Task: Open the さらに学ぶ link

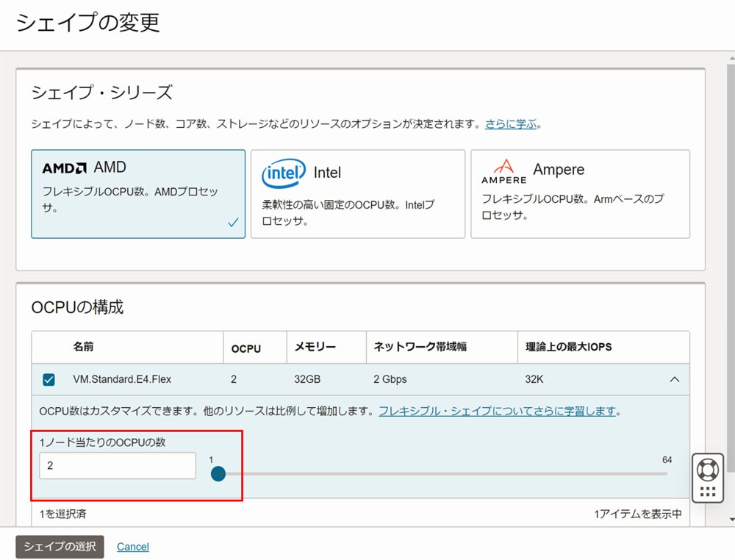Action: [x=511, y=124]
